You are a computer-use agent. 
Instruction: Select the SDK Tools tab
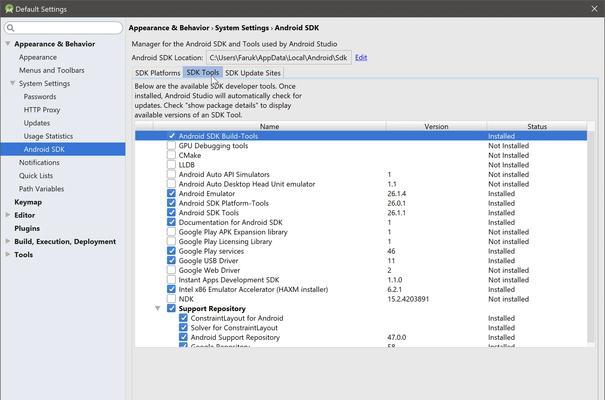203,73
